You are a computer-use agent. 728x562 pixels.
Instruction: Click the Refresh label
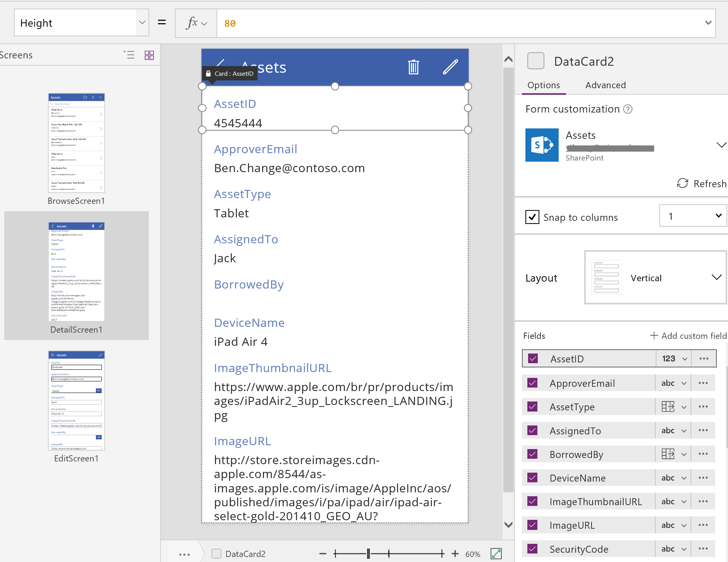click(710, 183)
